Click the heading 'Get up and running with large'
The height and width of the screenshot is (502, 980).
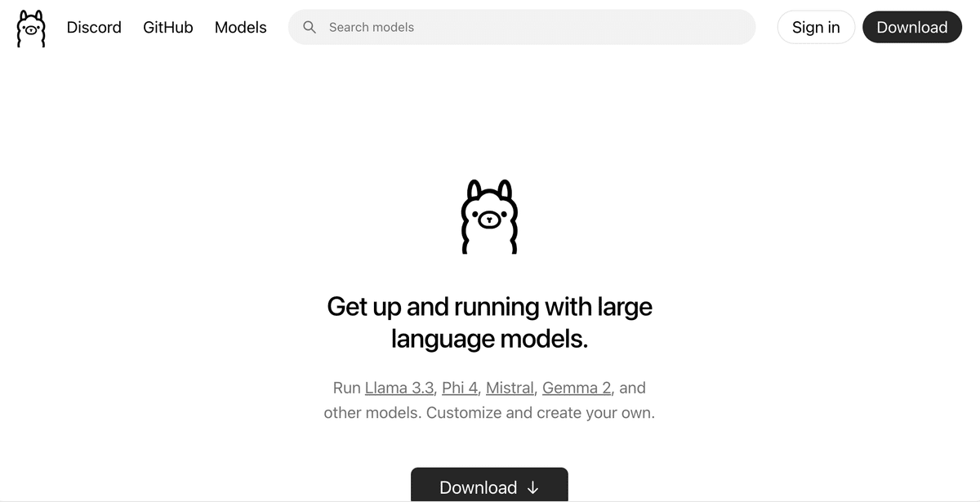489,306
